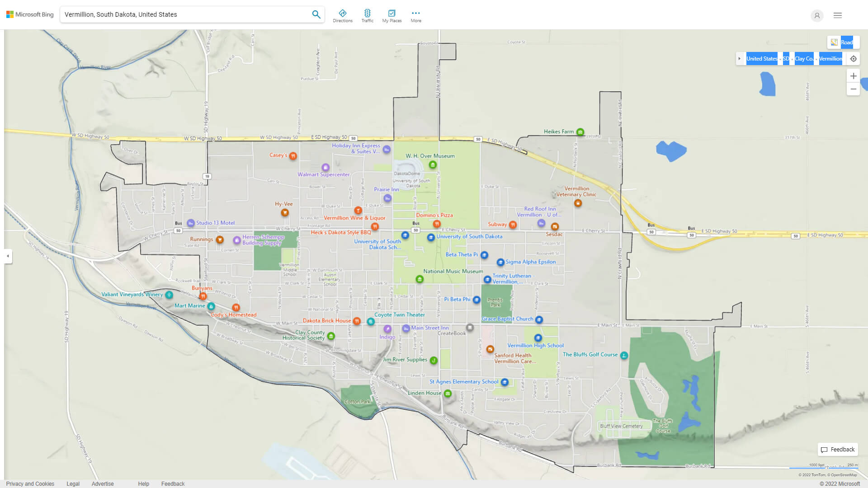Click the Microsoft Bing logo

(29, 14)
